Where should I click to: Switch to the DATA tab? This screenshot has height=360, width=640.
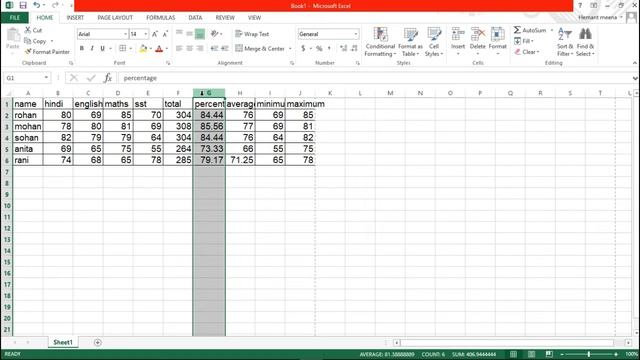pyautogui.click(x=195, y=18)
